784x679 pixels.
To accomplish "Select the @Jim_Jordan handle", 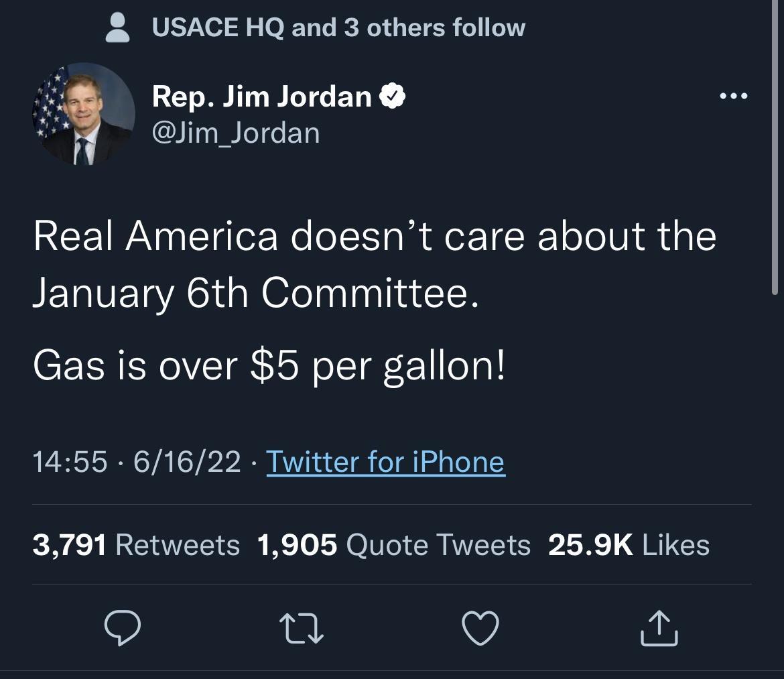I will [x=235, y=132].
